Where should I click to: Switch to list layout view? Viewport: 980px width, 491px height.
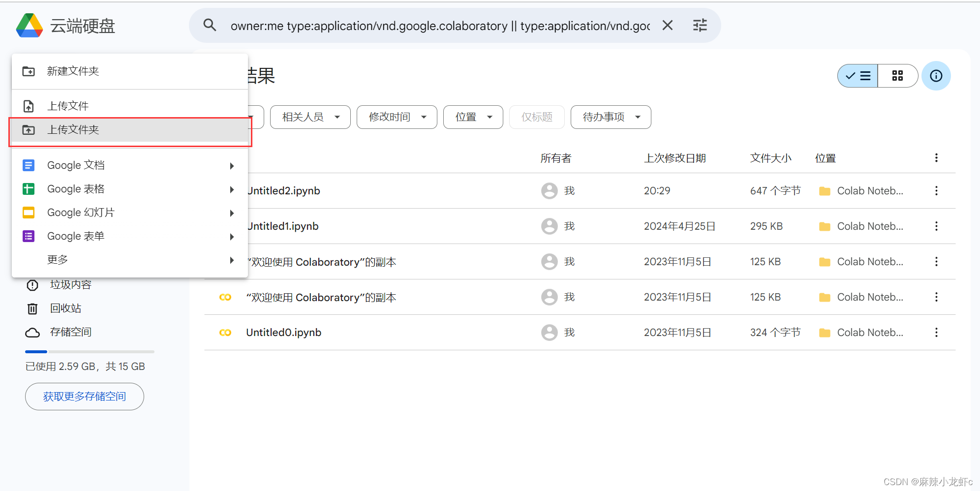pos(858,76)
